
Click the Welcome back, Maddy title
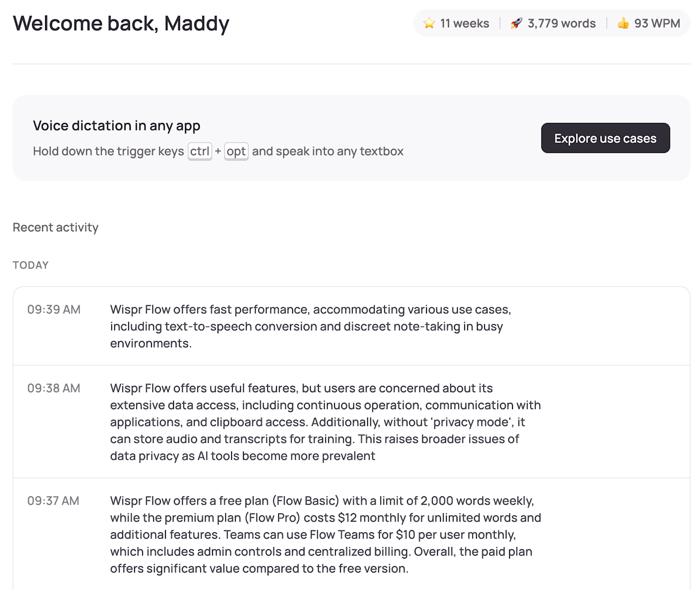pyautogui.click(x=121, y=23)
